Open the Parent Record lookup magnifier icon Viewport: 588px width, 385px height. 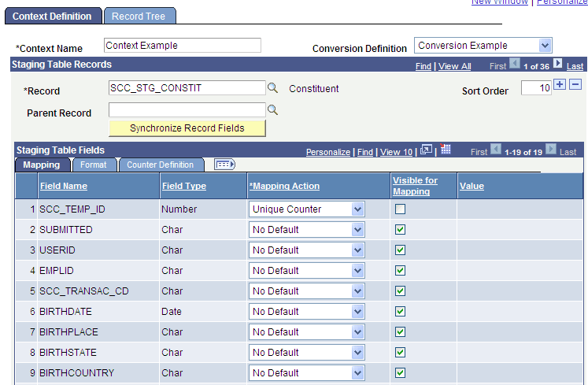272,110
